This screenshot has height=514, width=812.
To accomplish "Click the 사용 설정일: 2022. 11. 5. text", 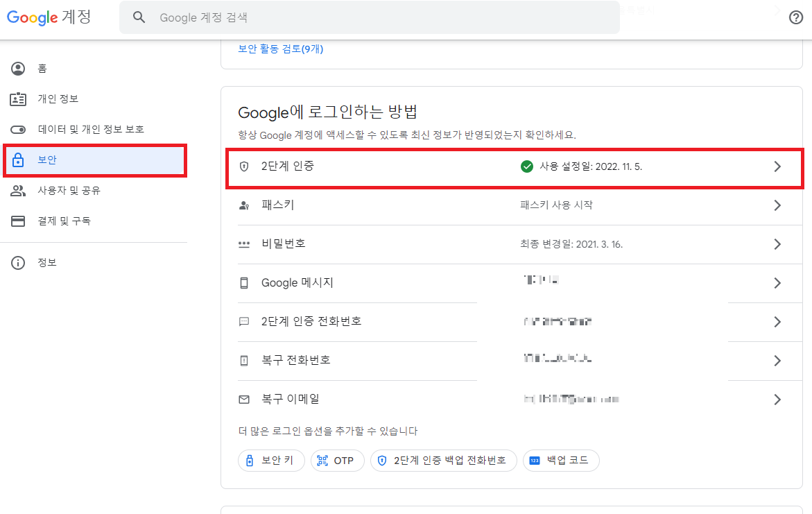I will [x=591, y=166].
